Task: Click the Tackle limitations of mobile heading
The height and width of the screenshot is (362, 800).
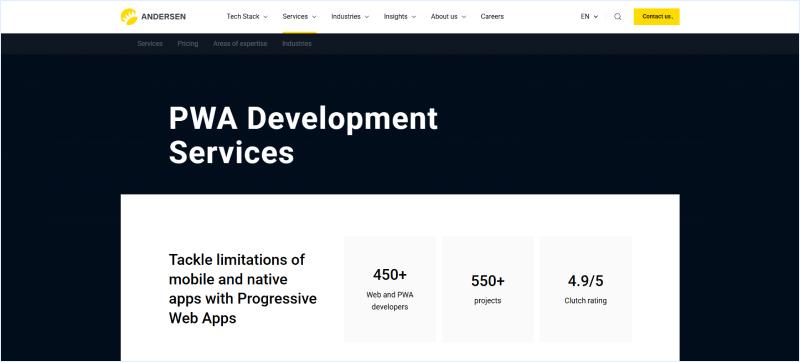Action: pyautogui.click(x=243, y=289)
